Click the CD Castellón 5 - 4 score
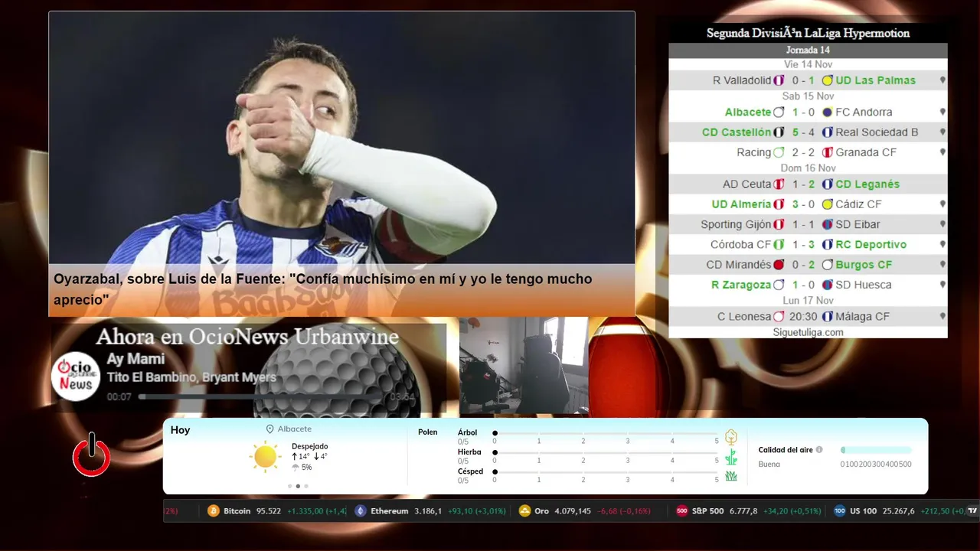 pyautogui.click(x=803, y=132)
